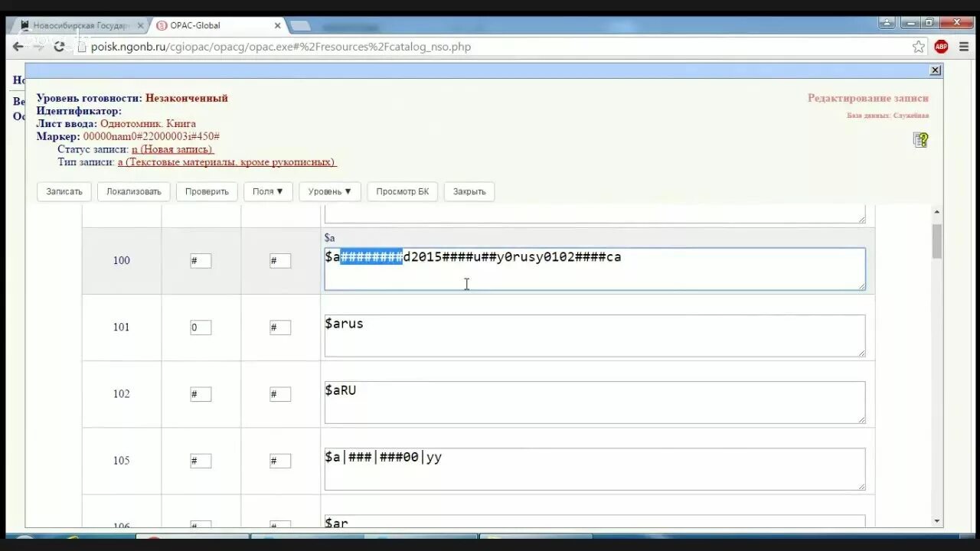Click the Записать button
This screenshot has height=551, width=980.
pyautogui.click(x=64, y=191)
